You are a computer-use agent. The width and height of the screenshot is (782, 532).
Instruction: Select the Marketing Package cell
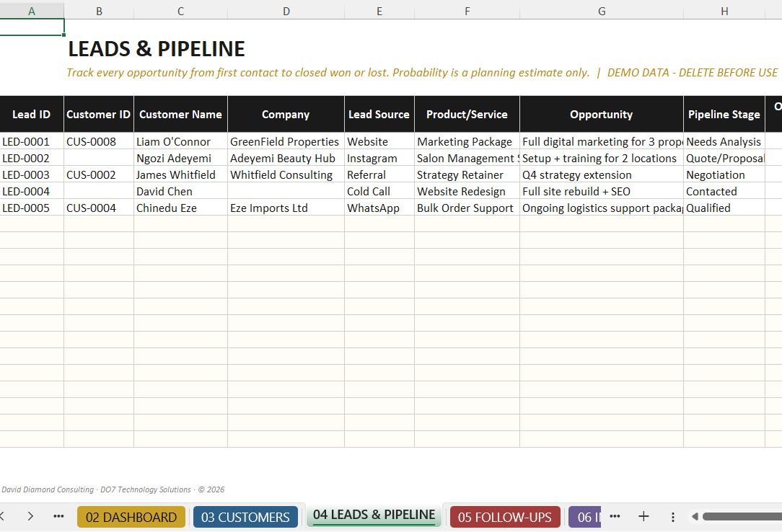[x=467, y=141]
